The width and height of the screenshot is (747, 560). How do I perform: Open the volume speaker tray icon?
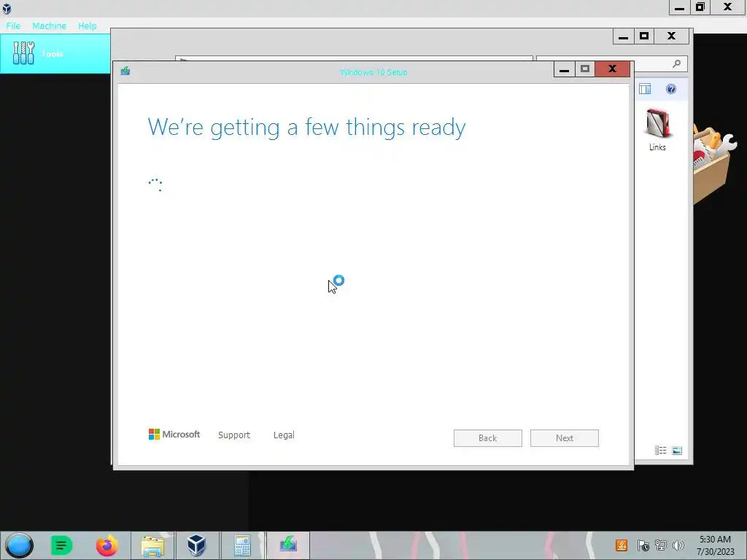678,545
